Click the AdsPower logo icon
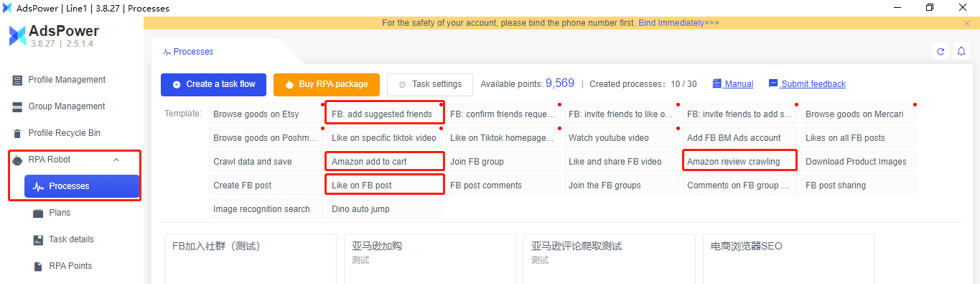Screen dimensions: 980x284 (17, 36)
